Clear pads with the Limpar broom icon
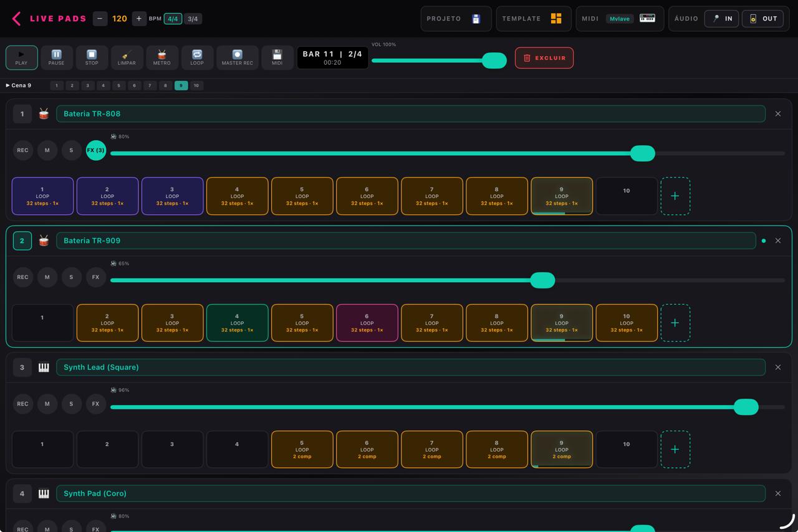This screenshot has height=532, width=798. tap(127, 57)
